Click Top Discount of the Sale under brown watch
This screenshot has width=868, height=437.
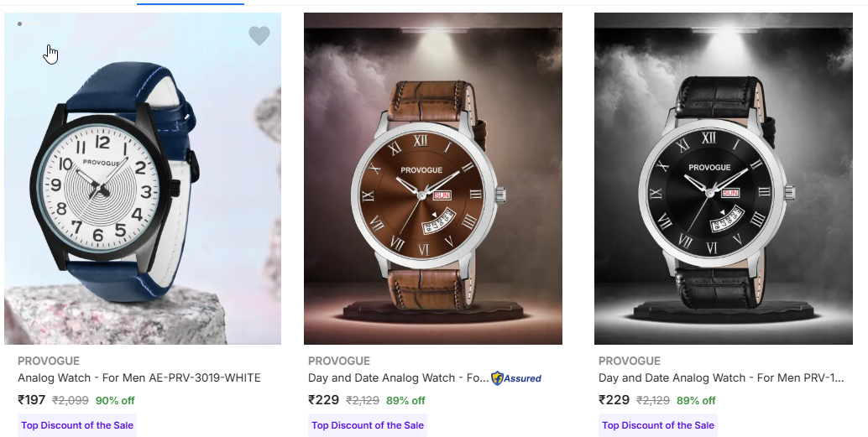368,425
